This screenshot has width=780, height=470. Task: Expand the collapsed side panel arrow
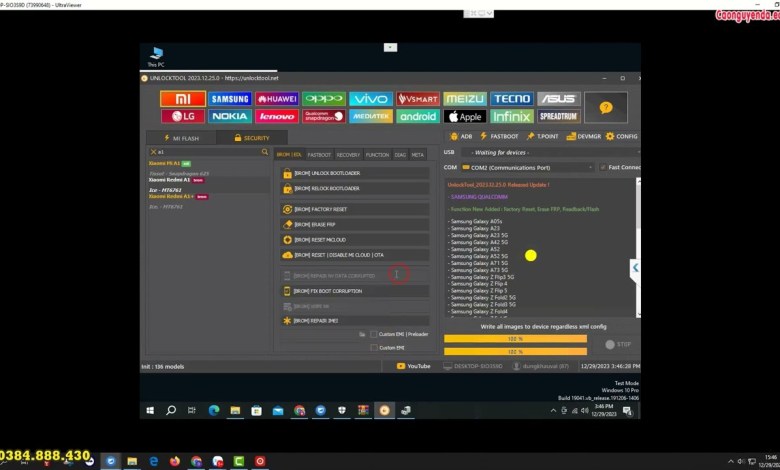click(x=635, y=268)
